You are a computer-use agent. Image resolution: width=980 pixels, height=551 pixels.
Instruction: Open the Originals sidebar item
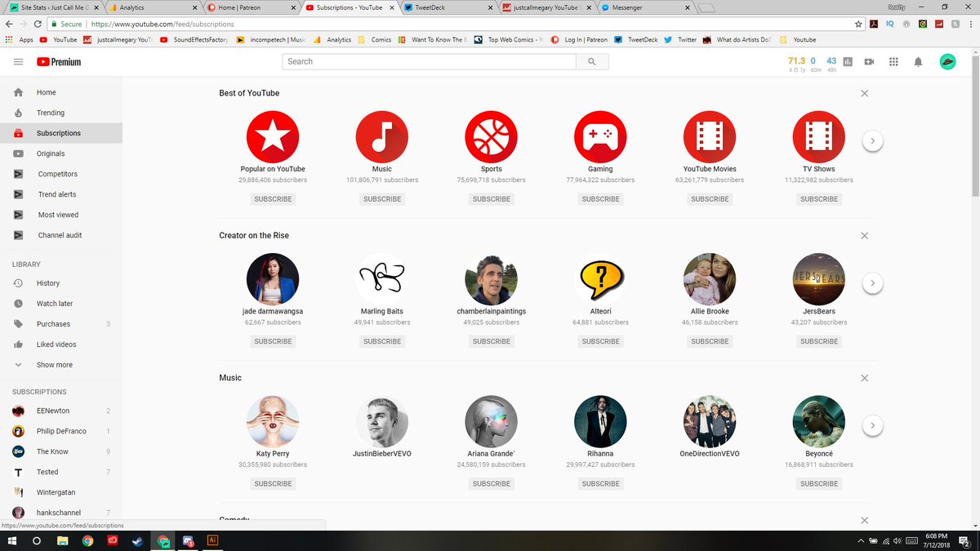[x=61, y=153]
